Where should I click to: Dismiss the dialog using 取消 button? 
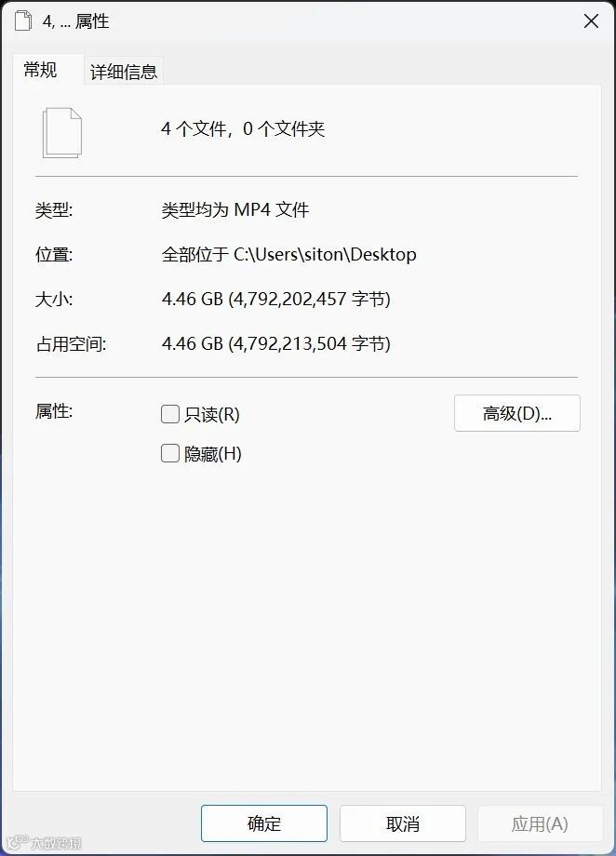pyautogui.click(x=403, y=823)
